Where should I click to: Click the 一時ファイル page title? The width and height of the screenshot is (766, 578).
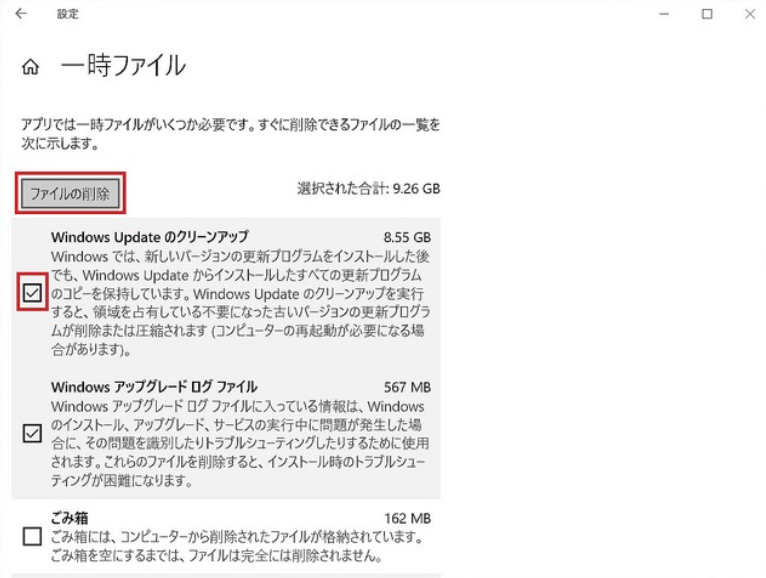point(124,65)
